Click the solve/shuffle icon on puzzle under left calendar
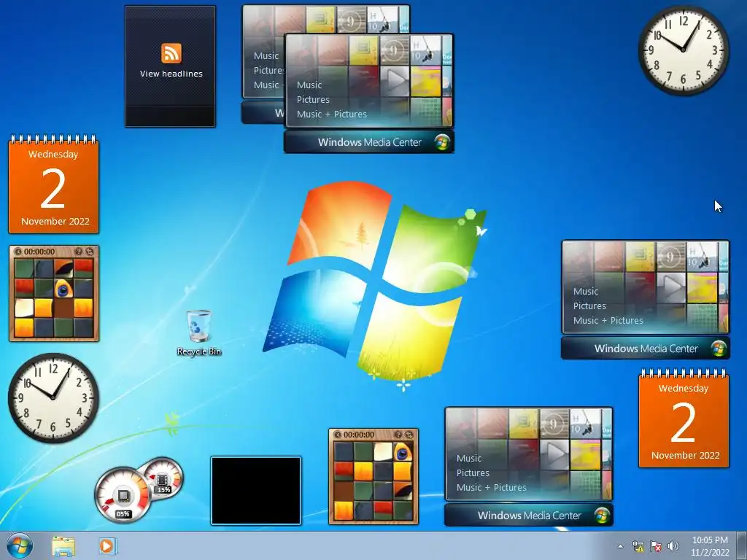 (x=89, y=252)
